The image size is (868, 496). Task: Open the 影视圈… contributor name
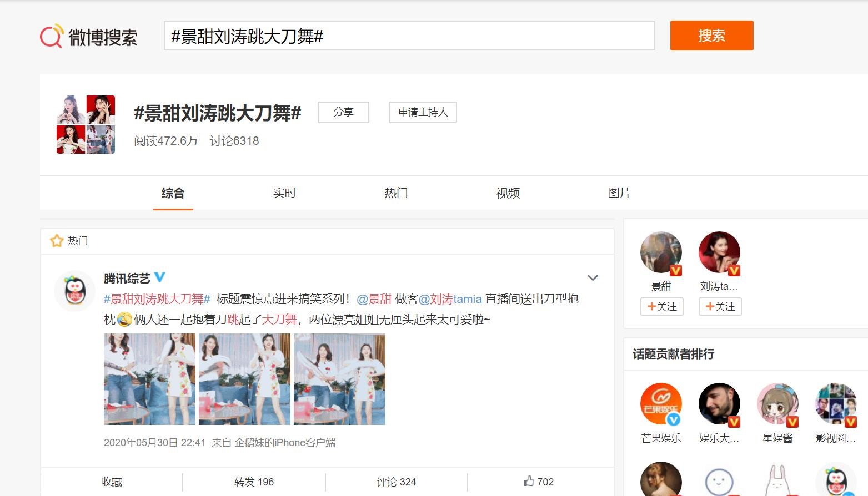tap(836, 438)
